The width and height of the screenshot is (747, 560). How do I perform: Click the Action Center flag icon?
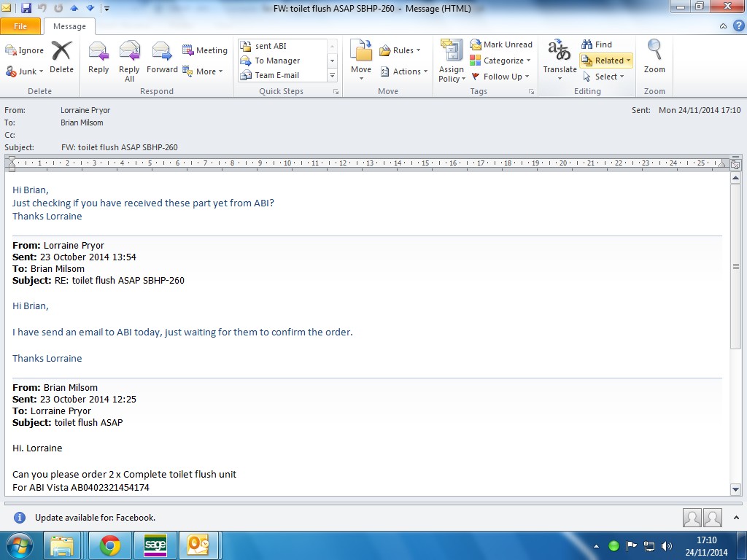631,545
